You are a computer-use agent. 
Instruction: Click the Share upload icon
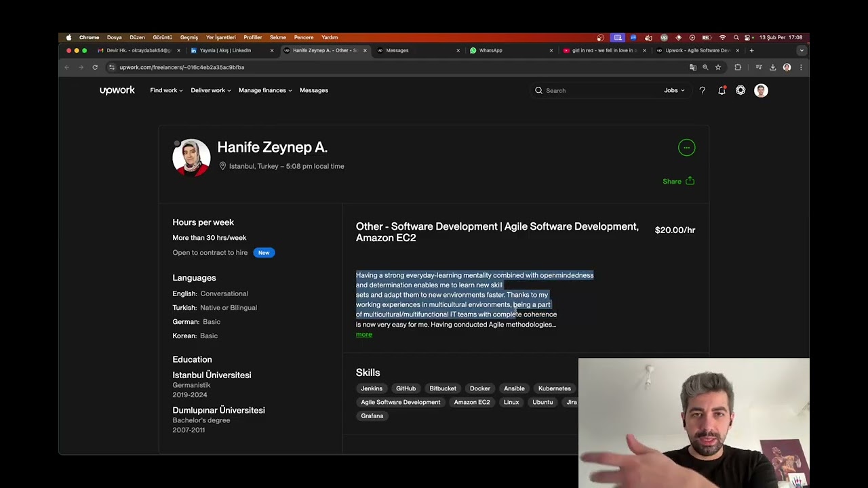(690, 181)
